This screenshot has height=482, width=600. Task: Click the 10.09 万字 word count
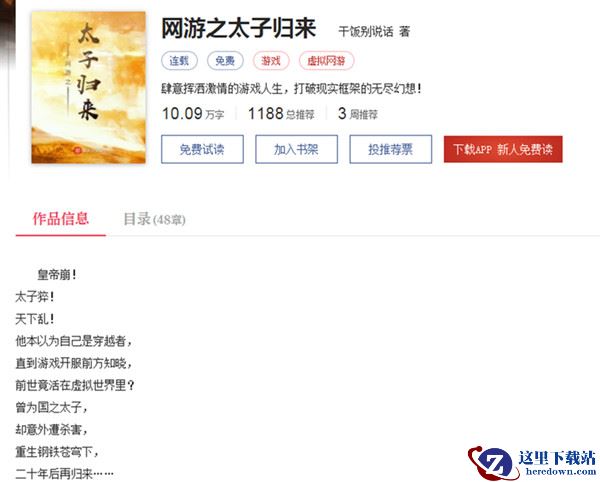pyautogui.click(x=193, y=114)
